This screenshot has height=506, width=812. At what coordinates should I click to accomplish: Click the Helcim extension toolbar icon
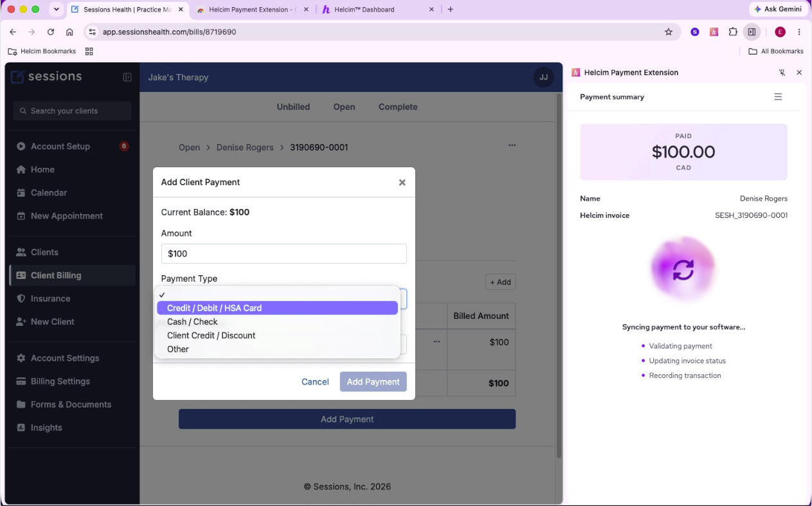click(714, 32)
